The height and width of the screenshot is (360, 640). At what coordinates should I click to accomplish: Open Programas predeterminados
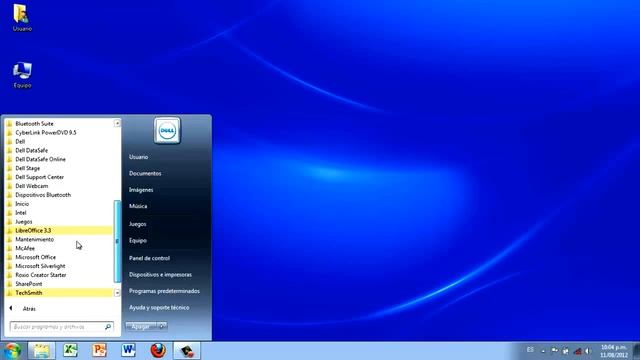click(x=164, y=291)
